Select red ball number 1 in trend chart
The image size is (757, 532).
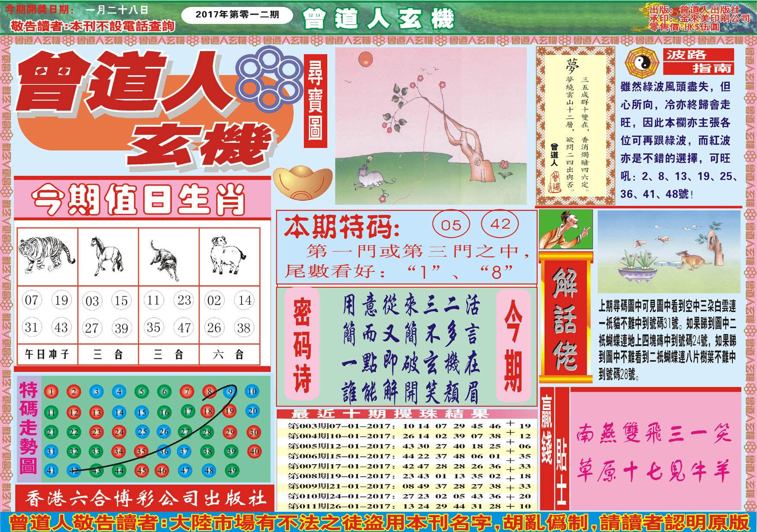(x=51, y=392)
